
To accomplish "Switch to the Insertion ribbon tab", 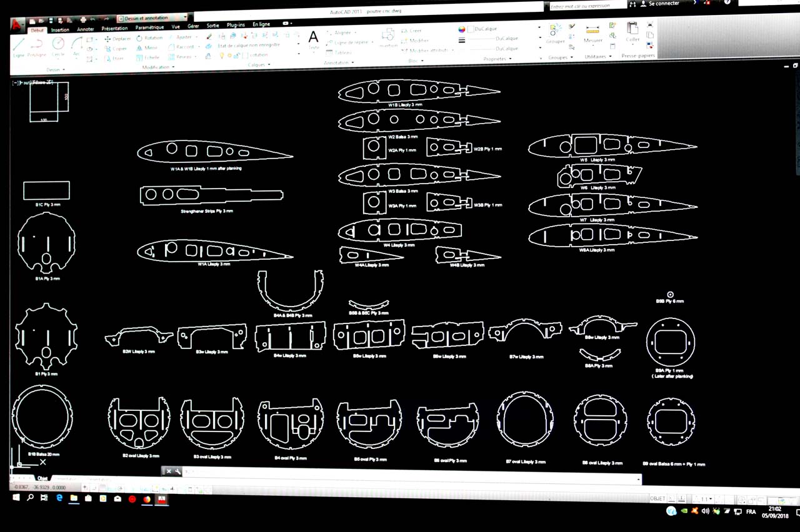I will pyautogui.click(x=60, y=29).
